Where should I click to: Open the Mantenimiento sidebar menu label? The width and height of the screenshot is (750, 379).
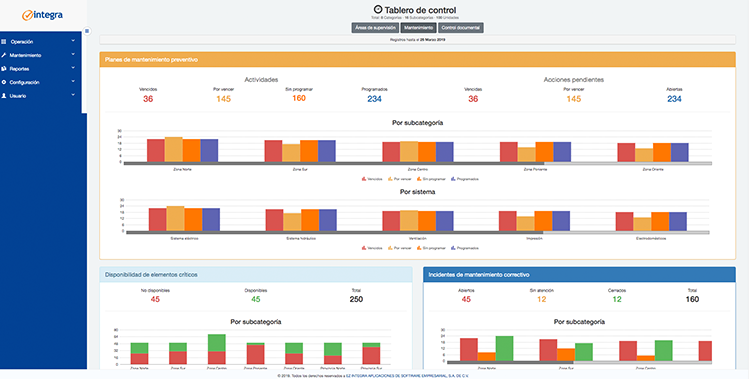25,55
